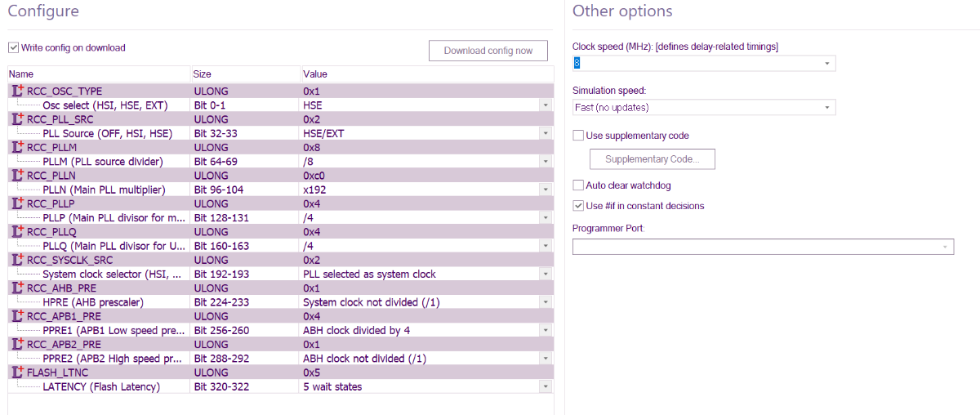This screenshot has height=415, width=980.
Task: Click the RCC_SYSCLK_SRC register icon
Action: [x=17, y=260]
